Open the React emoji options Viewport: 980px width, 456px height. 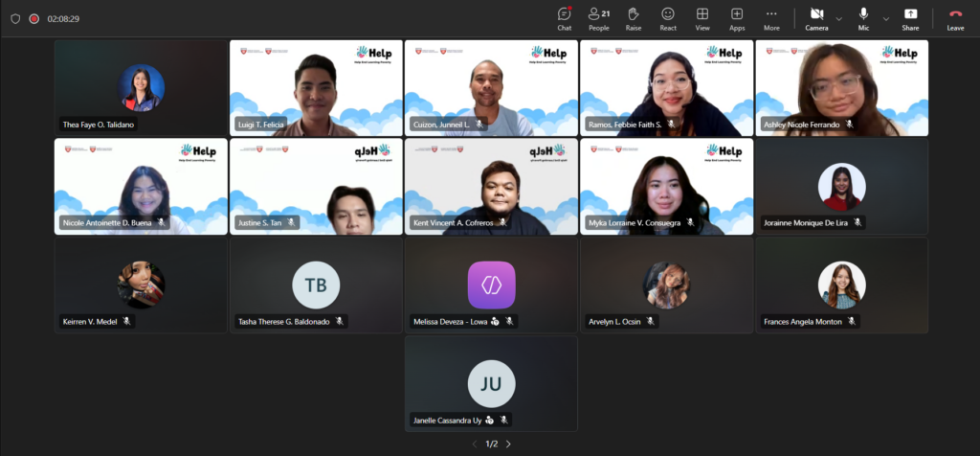coord(668,19)
